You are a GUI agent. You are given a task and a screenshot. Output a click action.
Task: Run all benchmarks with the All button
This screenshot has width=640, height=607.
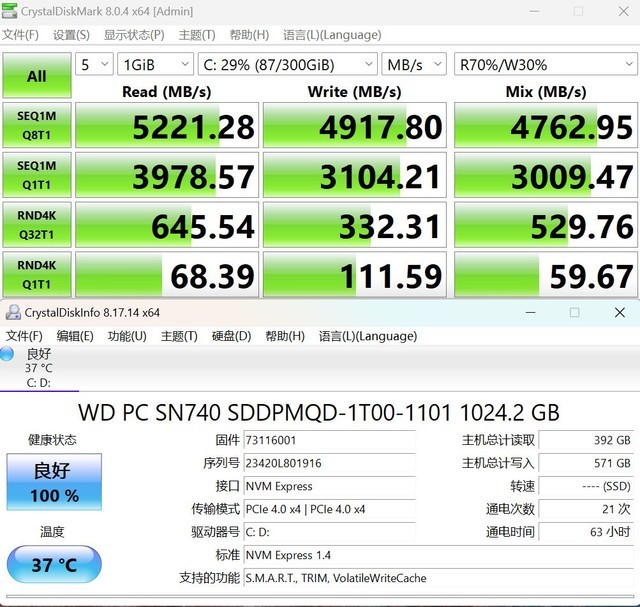(x=37, y=76)
